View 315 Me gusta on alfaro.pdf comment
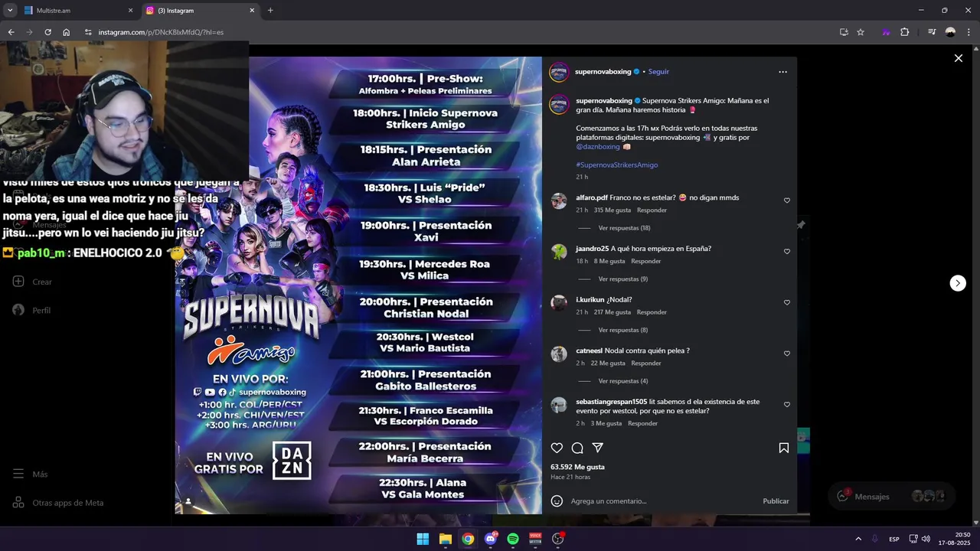This screenshot has height=551, width=980. click(612, 210)
